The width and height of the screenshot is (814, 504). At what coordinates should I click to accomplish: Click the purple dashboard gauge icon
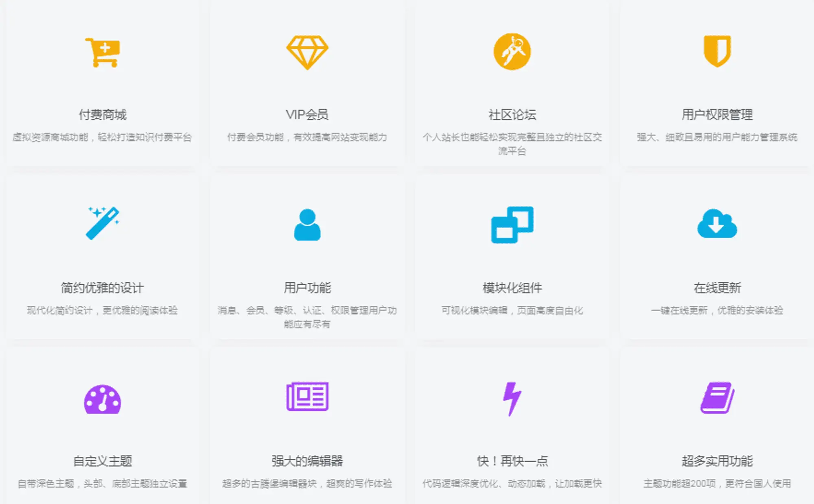coord(103,399)
